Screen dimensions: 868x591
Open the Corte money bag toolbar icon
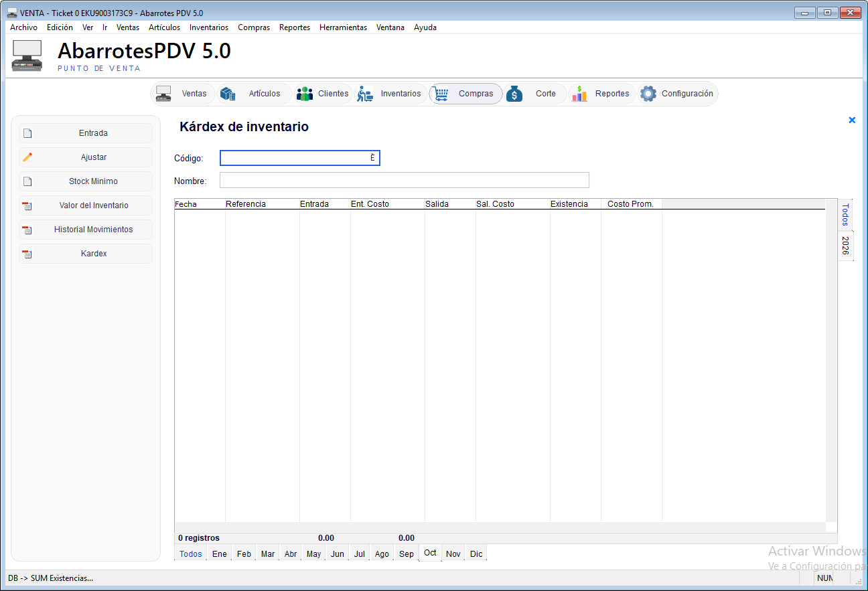514,94
